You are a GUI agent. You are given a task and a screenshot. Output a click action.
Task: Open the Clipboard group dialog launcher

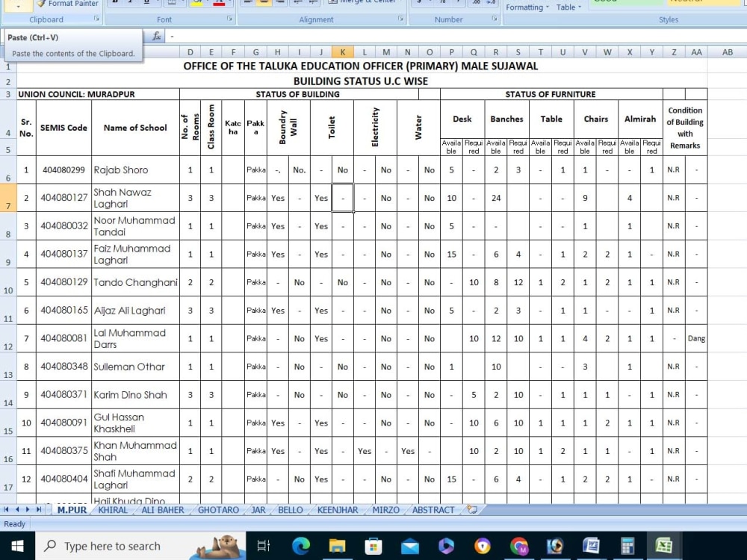[x=96, y=19]
